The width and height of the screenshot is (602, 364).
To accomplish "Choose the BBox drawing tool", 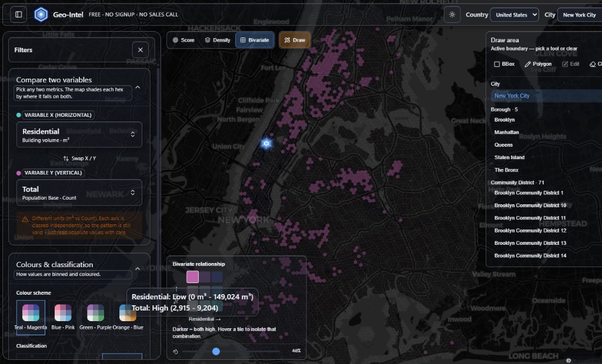I will coord(504,64).
